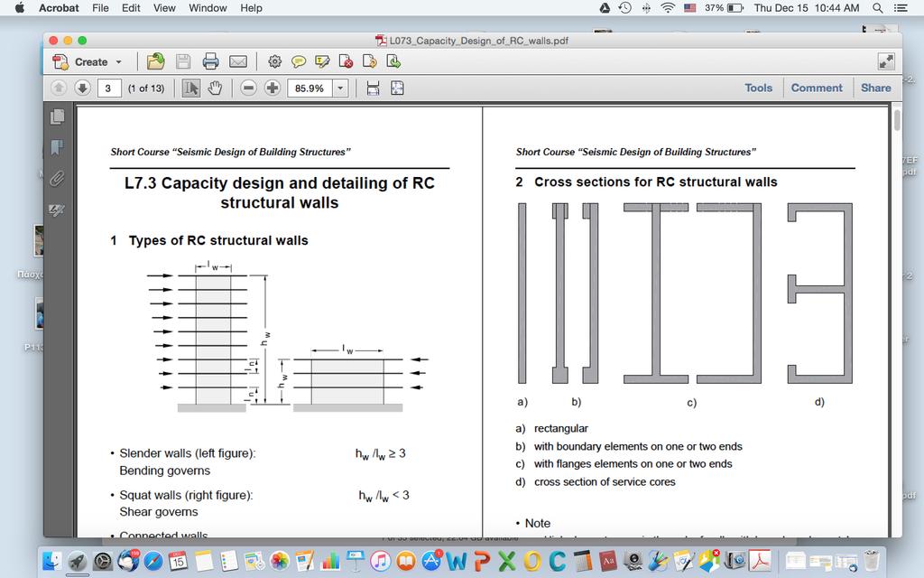Open Finder from the dock
This screenshot has height=578, width=924.
(x=51, y=560)
